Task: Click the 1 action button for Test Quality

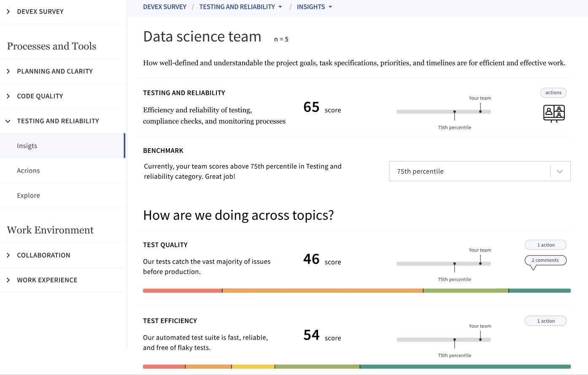Action: [545, 245]
